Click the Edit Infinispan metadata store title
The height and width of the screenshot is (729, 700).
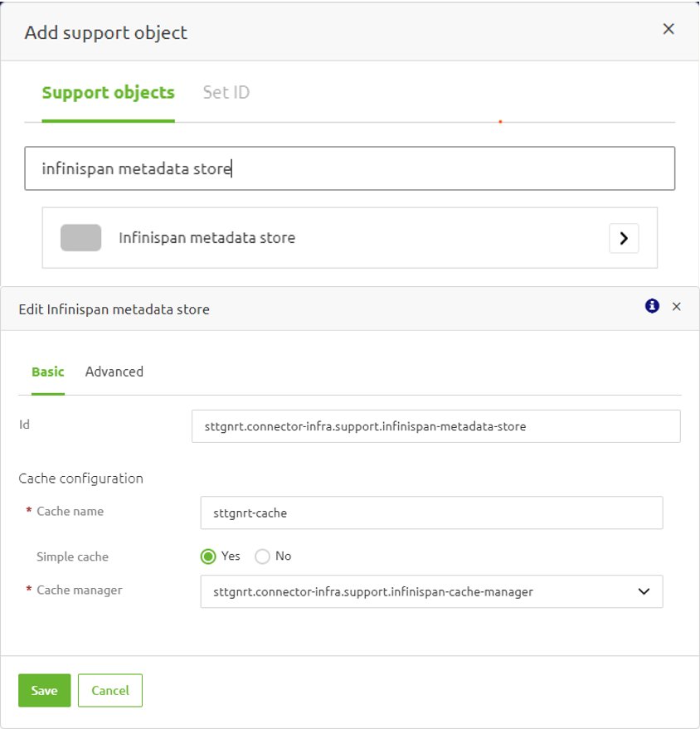click(114, 309)
